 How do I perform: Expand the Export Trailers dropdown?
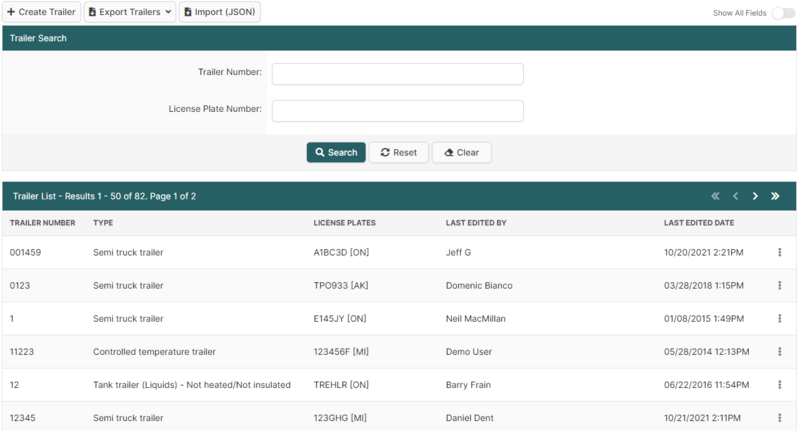130,12
